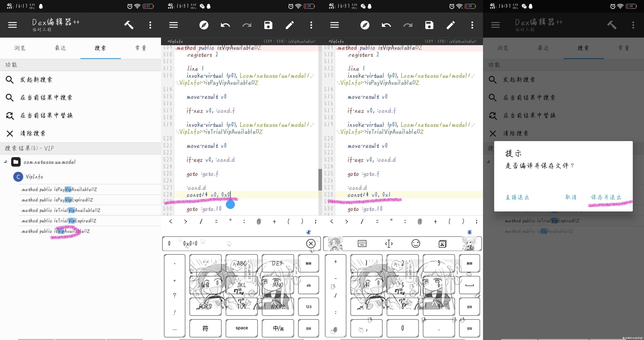Tap floppy save icon in third screenshot
The image size is (644, 340).
429,25
